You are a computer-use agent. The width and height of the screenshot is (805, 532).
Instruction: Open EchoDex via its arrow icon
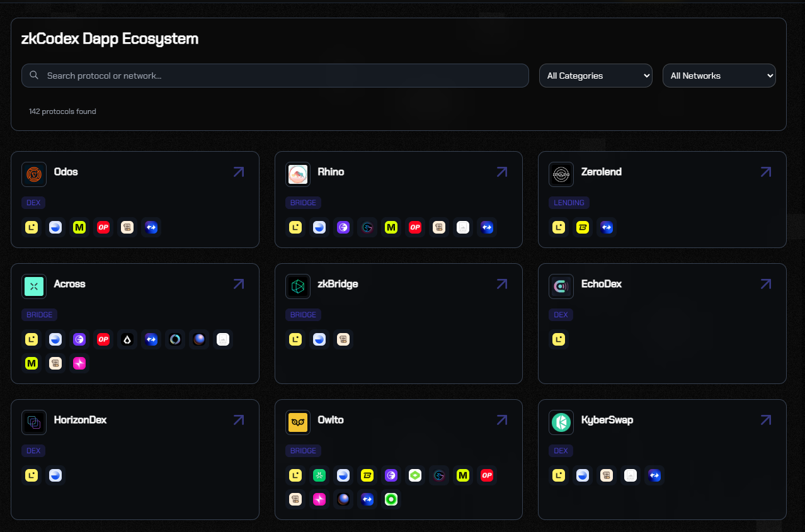[x=766, y=284]
